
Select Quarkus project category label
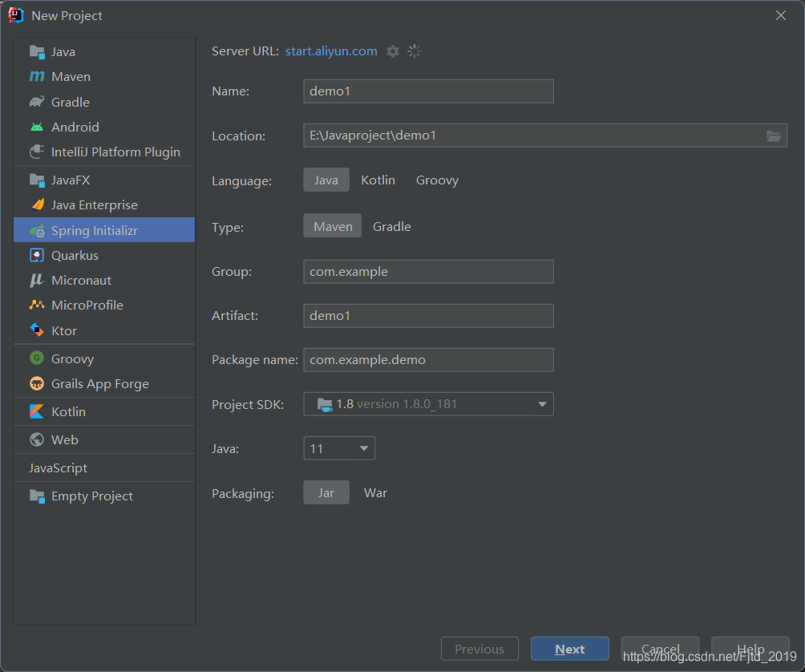[75, 255]
